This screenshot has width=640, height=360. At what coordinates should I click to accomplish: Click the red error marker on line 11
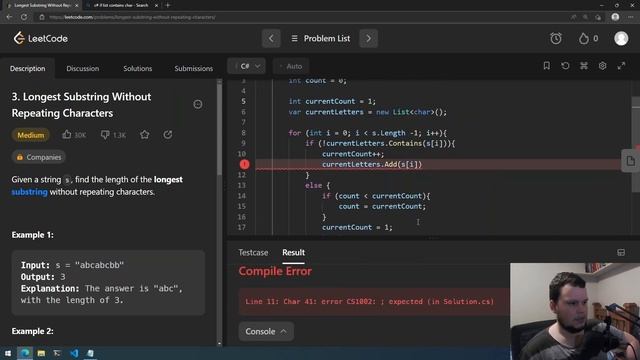(244, 164)
